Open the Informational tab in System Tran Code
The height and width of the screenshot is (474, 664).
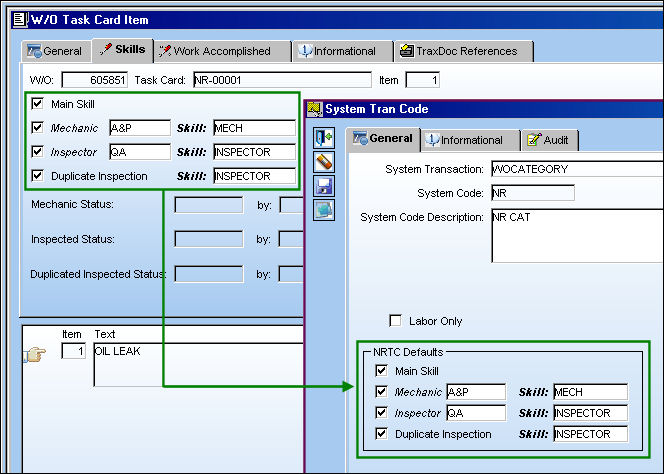(x=470, y=140)
